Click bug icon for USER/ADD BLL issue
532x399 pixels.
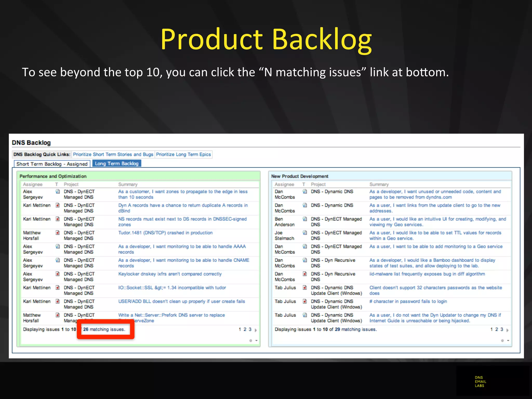coord(58,301)
